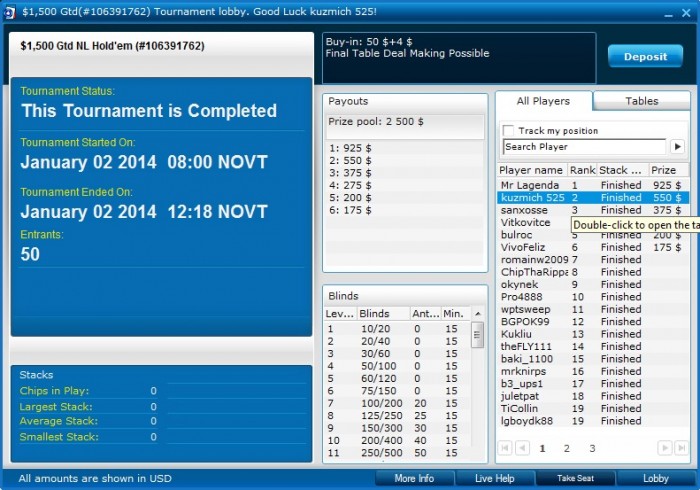The image size is (700, 490).
Task: Click sixth place payout 175 $
Action: point(350,210)
